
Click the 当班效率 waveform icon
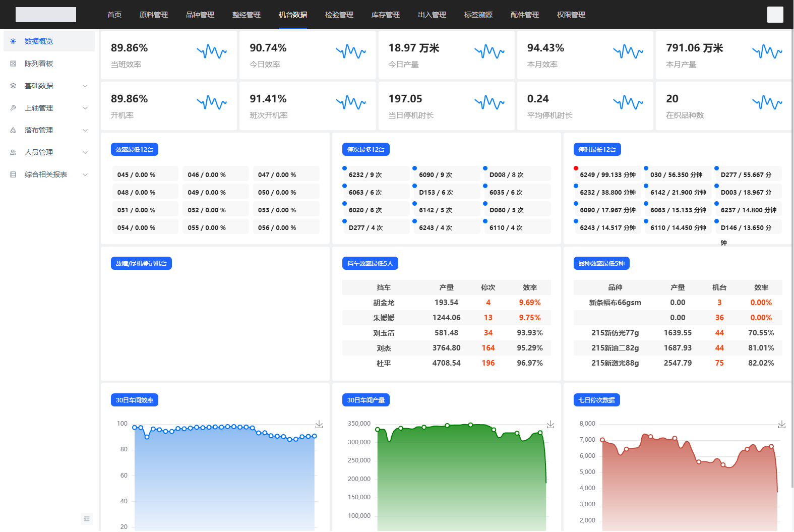[212, 51]
